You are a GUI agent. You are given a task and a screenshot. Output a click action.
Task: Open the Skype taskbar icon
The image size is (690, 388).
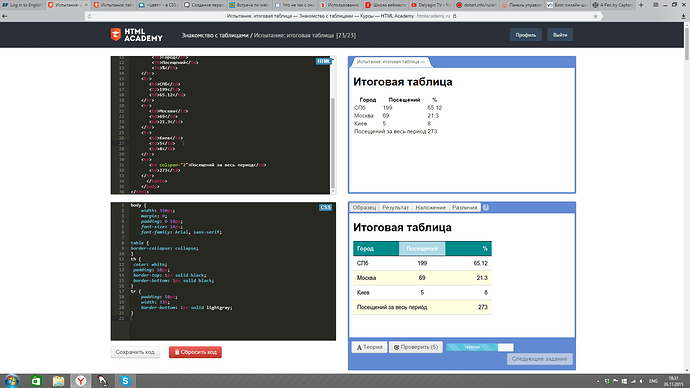pyautogui.click(x=125, y=381)
